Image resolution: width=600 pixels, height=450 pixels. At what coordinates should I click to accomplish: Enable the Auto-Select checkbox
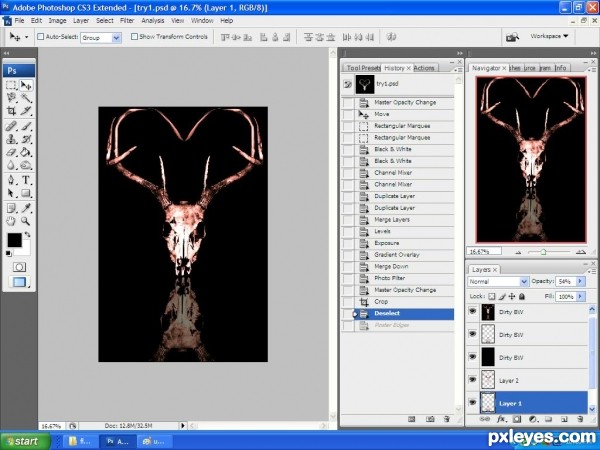(x=40, y=37)
